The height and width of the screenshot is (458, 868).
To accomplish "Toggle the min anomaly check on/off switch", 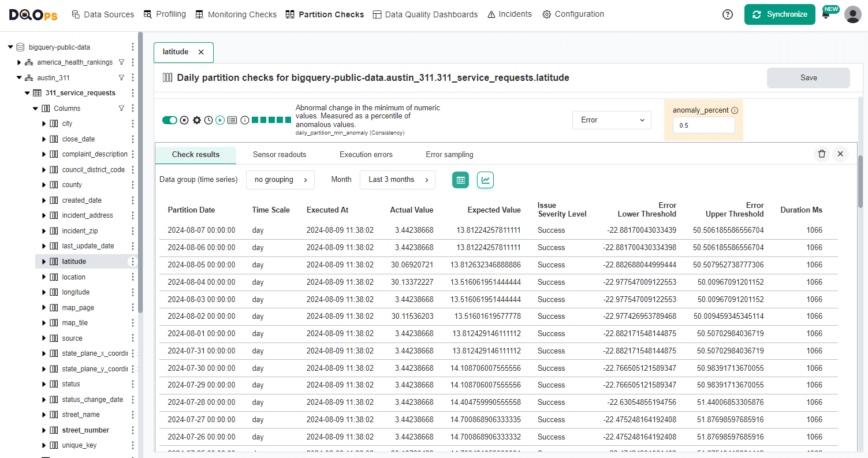I will [x=170, y=120].
